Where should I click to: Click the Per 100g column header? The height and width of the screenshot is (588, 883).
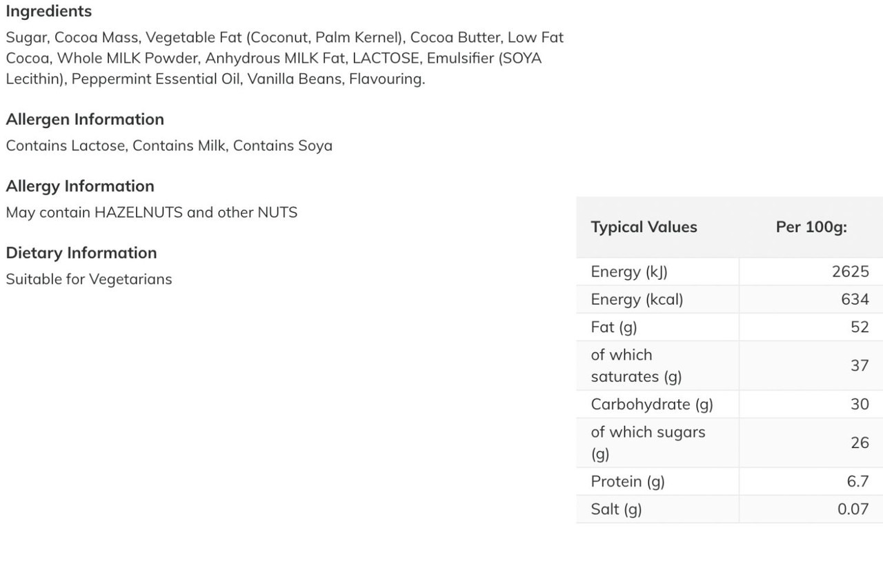click(x=811, y=227)
